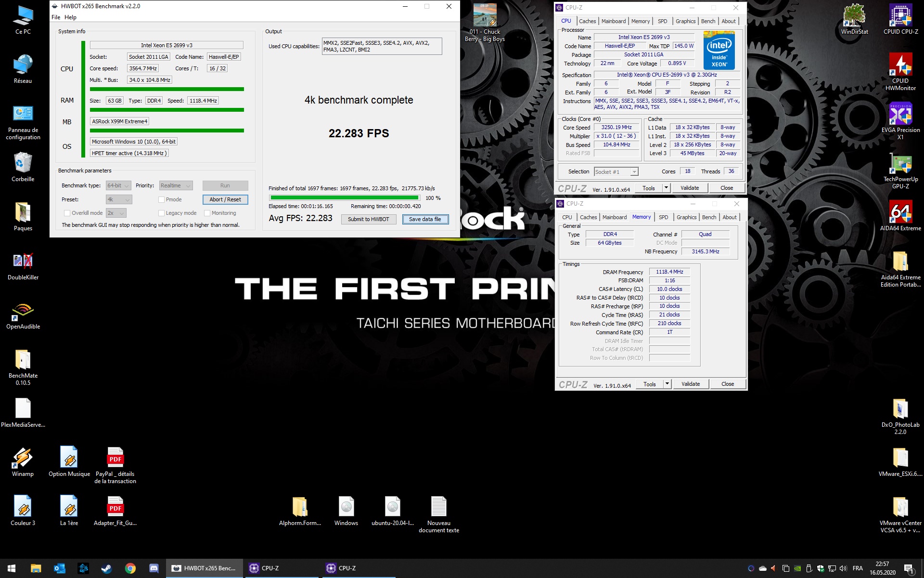924x578 pixels.
Task: Enable Legacy mode checkbox
Action: click(161, 213)
